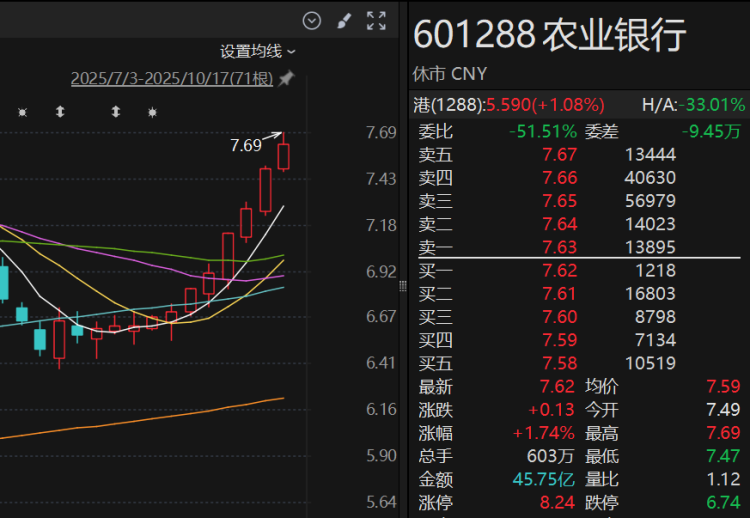Click the 7.69 high price label on chart

tap(245, 145)
